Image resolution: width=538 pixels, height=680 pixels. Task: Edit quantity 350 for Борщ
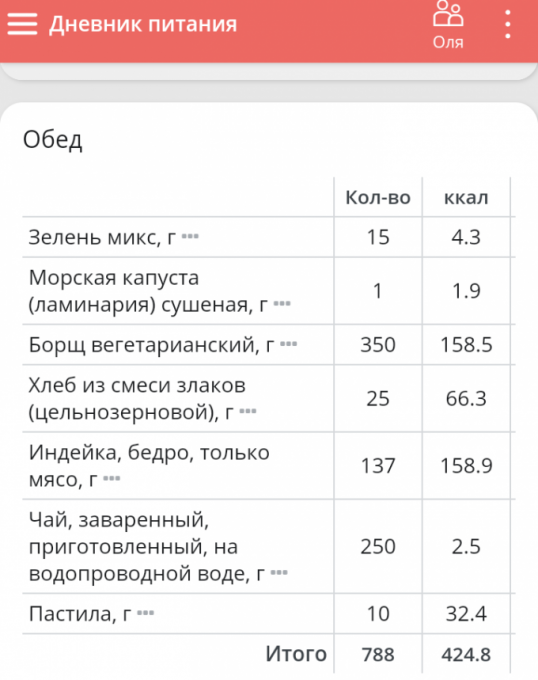(x=378, y=345)
